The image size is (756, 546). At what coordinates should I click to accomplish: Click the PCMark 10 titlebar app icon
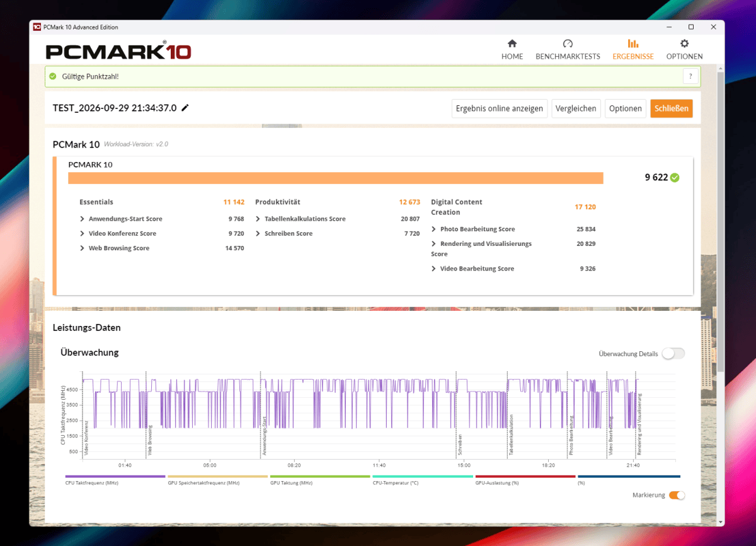[37, 27]
